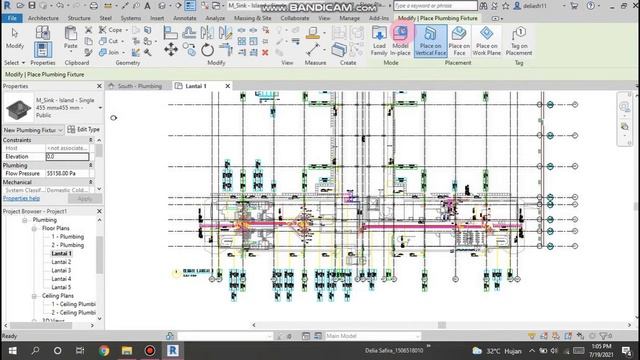Image resolution: width=640 pixels, height=360 pixels.
Task: Open Revit from the taskbar
Action: pos(173,350)
